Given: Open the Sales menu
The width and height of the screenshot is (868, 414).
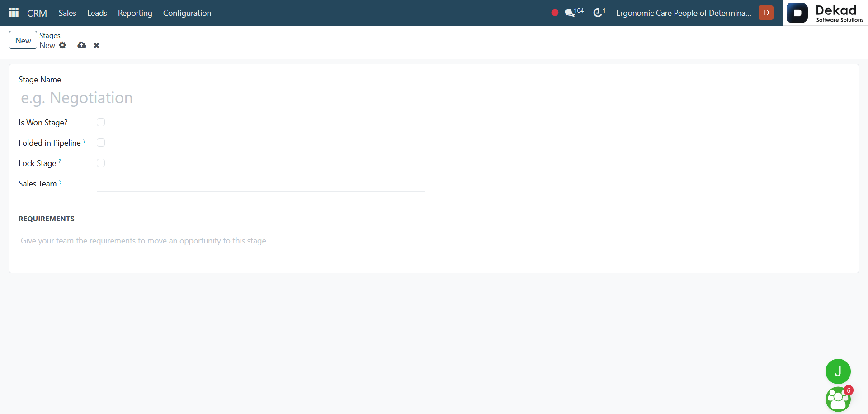Looking at the screenshot, I should point(67,13).
